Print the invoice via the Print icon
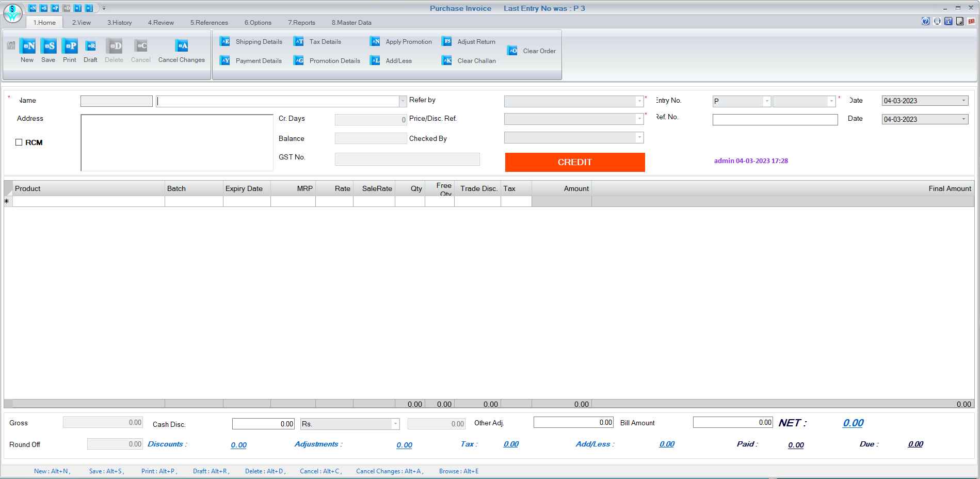 [x=69, y=50]
